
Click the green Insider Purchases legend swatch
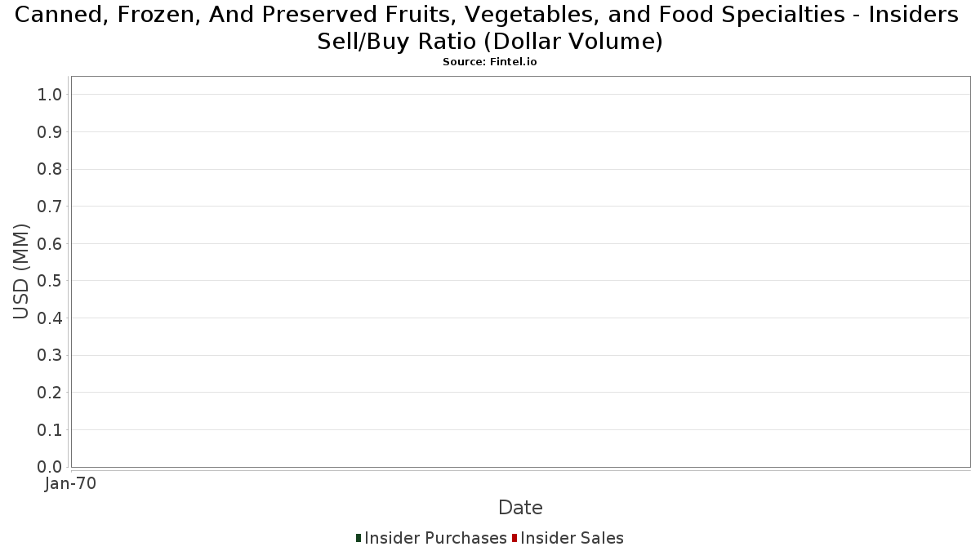point(359,538)
